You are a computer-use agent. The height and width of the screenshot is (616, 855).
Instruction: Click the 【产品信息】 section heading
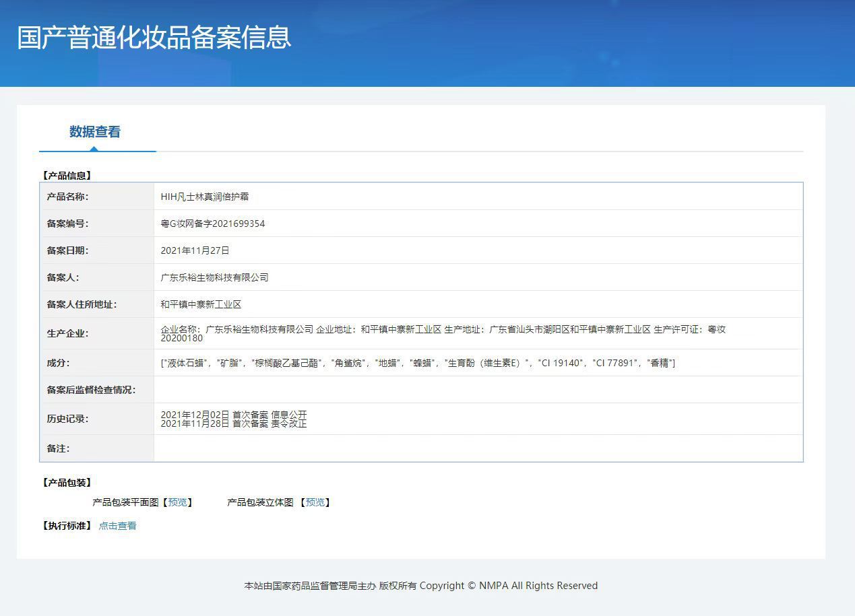67,176
